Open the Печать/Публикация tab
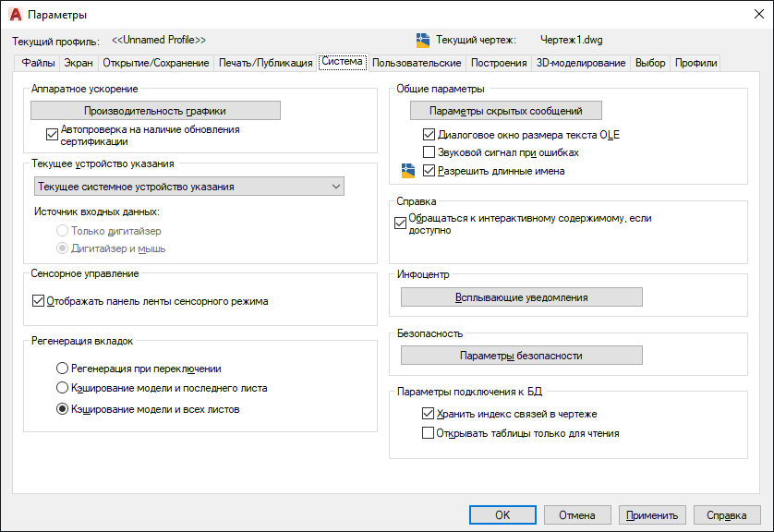This screenshot has height=532, width=774. point(265,63)
